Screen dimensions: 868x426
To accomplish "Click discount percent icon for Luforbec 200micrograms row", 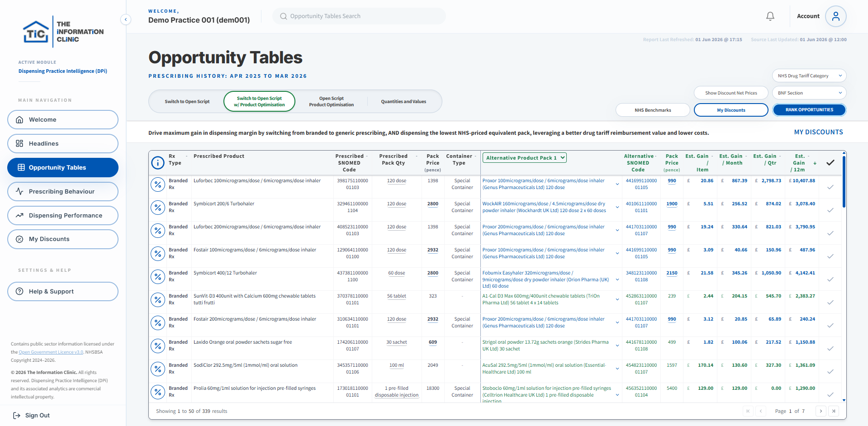I will [158, 231].
